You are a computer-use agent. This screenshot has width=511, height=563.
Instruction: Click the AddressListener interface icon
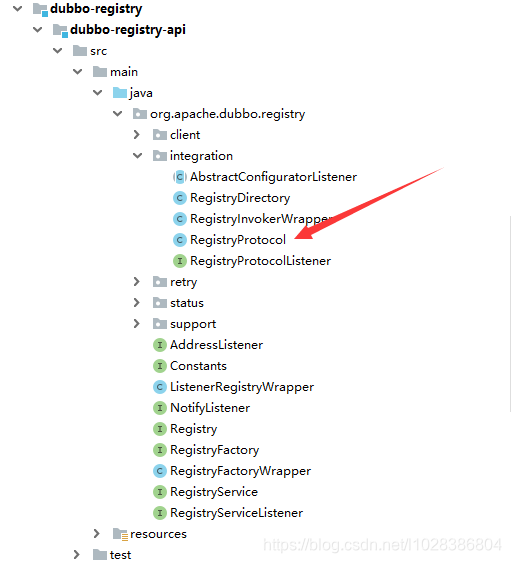[x=160, y=345]
